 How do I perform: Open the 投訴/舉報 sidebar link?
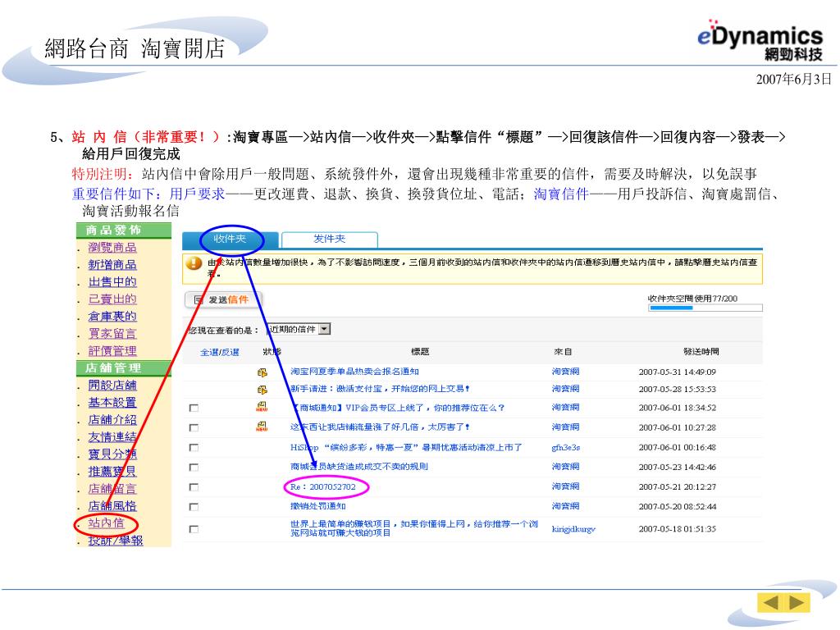tap(116, 541)
